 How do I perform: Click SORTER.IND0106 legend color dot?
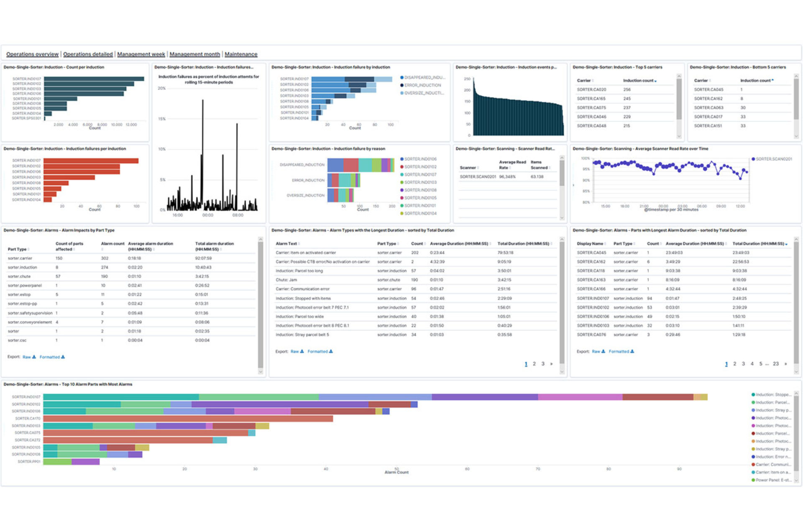coord(402,159)
